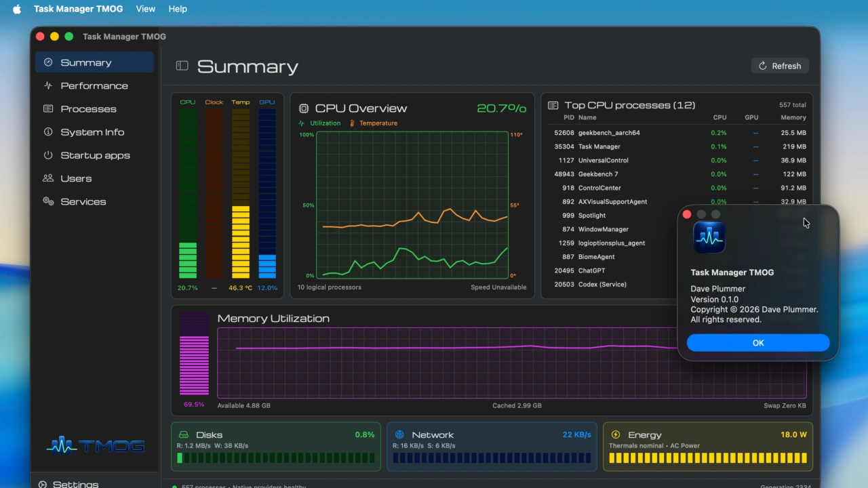Open the Task Manager TMOG app menu
Viewport: 868px width, 488px height.
pyautogui.click(x=79, y=9)
